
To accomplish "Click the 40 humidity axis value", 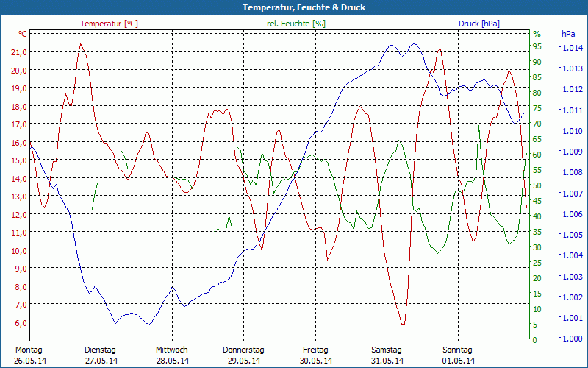I will pos(537,216).
